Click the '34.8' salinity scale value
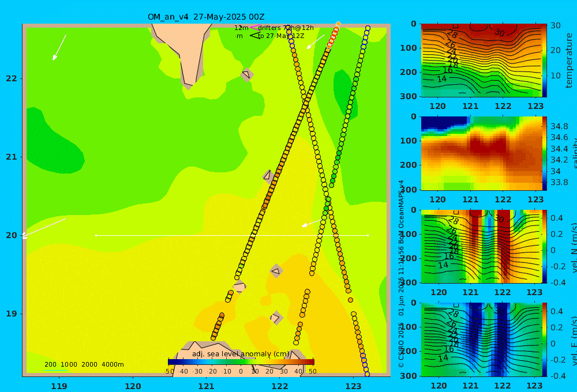 click(559, 126)
